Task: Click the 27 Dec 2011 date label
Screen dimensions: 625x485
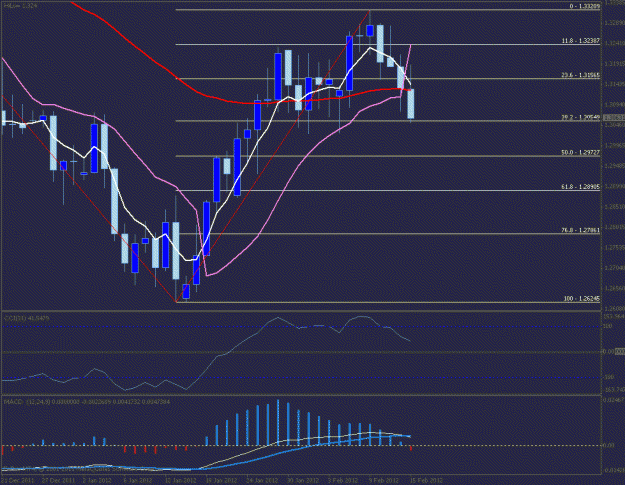Action: 58,480
